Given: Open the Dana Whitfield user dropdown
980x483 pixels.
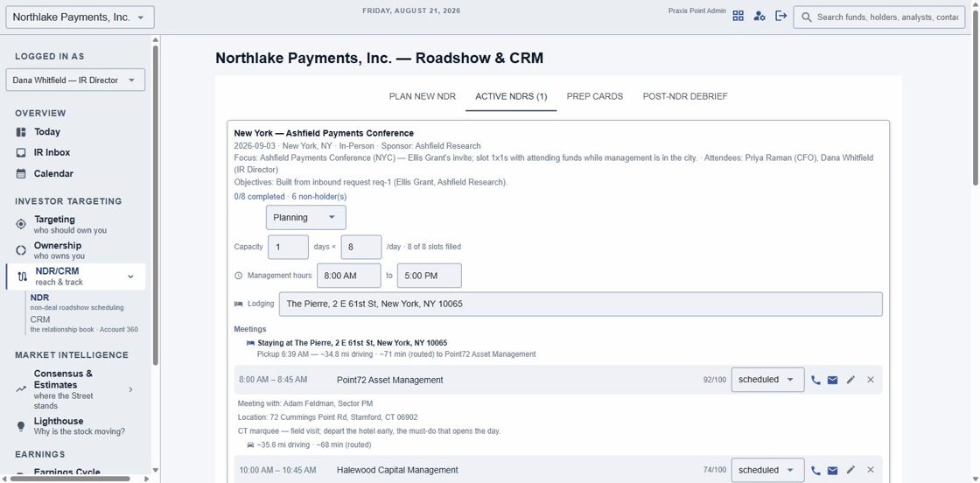Looking at the screenshot, I should [75, 80].
